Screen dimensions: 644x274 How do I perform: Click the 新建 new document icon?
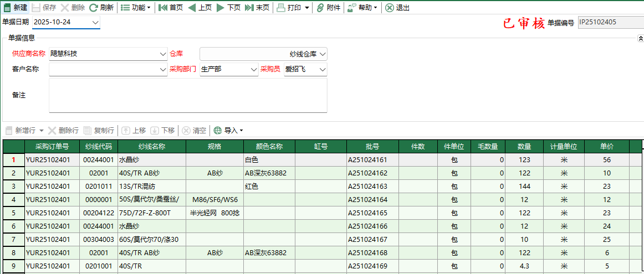[x=7, y=7]
